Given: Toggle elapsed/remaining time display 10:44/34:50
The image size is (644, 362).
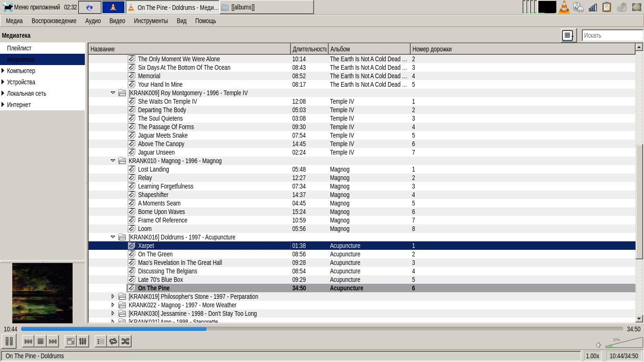Looking at the screenshot, I should pos(623,356).
